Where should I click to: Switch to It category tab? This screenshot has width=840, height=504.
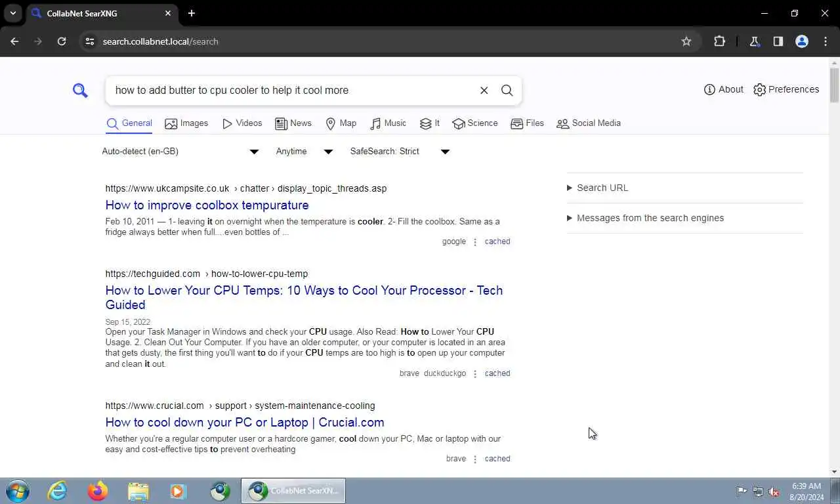click(x=430, y=123)
